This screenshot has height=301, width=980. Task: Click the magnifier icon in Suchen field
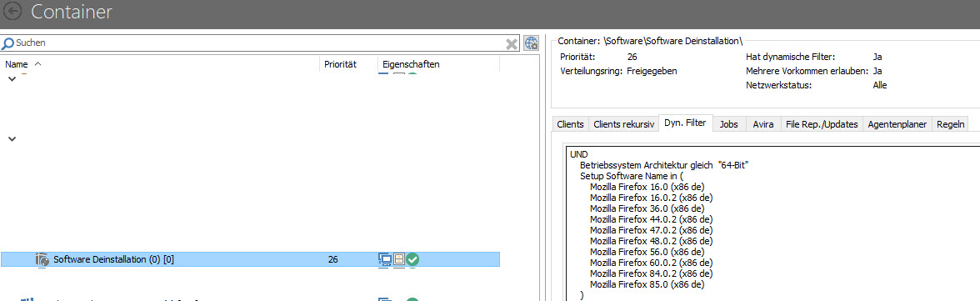point(8,43)
